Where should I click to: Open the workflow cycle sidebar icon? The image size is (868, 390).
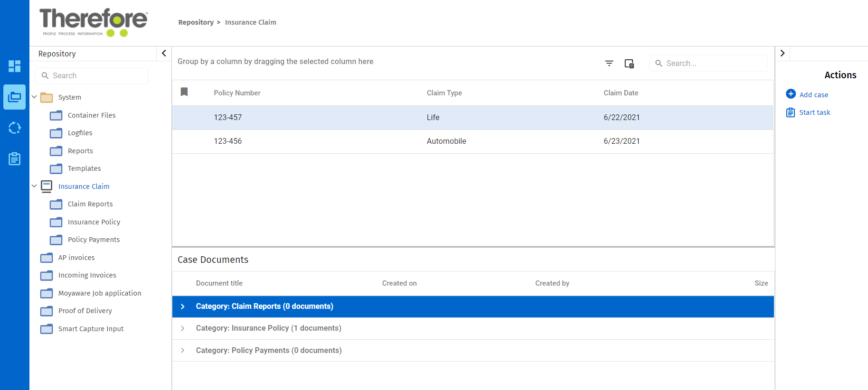[14, 128]
